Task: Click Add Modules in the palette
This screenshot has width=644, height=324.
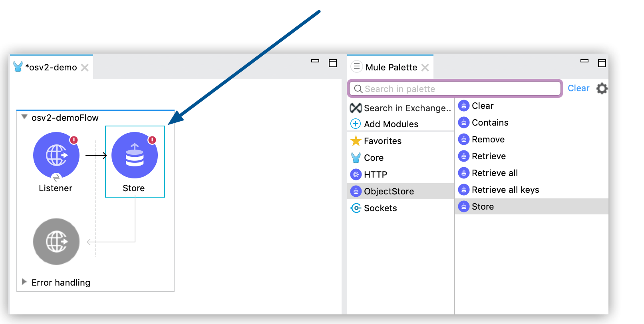Action: [x=391, y=124]
